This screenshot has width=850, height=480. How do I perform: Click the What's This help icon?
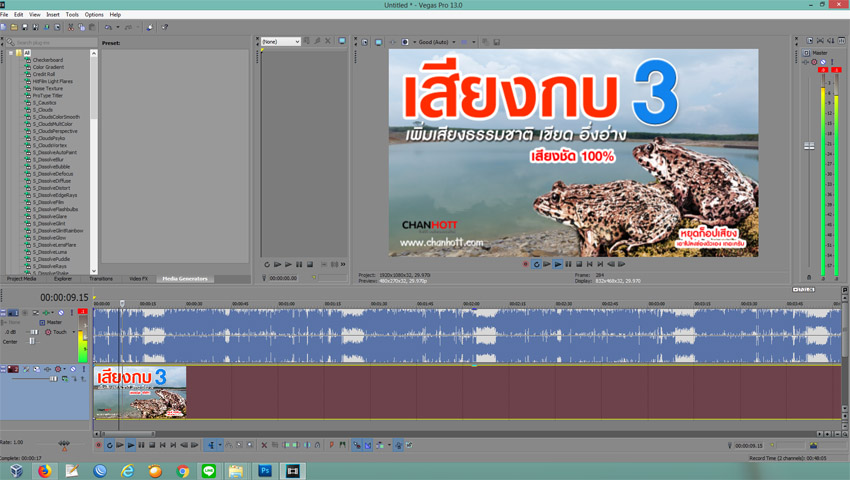click(165, 27)
